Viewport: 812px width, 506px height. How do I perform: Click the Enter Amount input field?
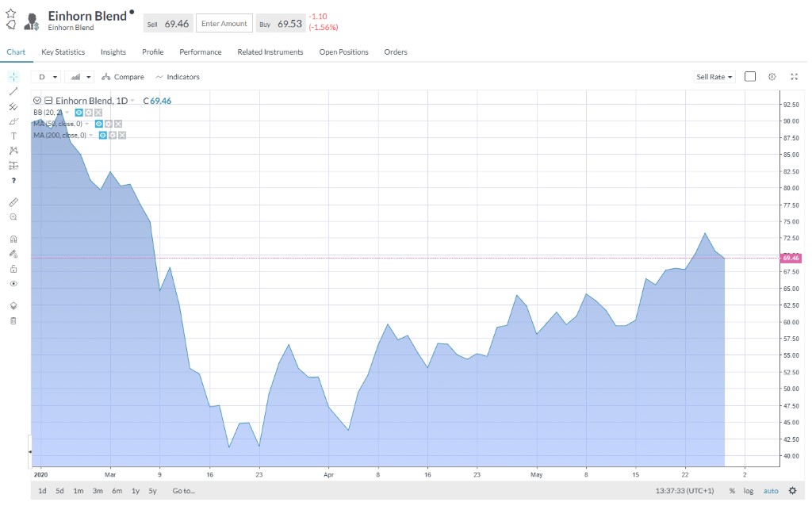point(224,24)
